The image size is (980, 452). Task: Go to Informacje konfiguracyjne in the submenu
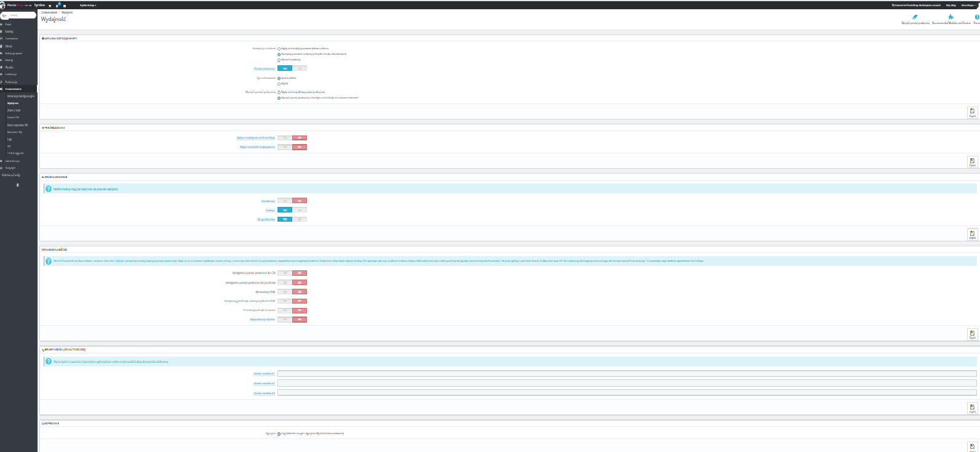pyautogui.click(x=21, y=97)
